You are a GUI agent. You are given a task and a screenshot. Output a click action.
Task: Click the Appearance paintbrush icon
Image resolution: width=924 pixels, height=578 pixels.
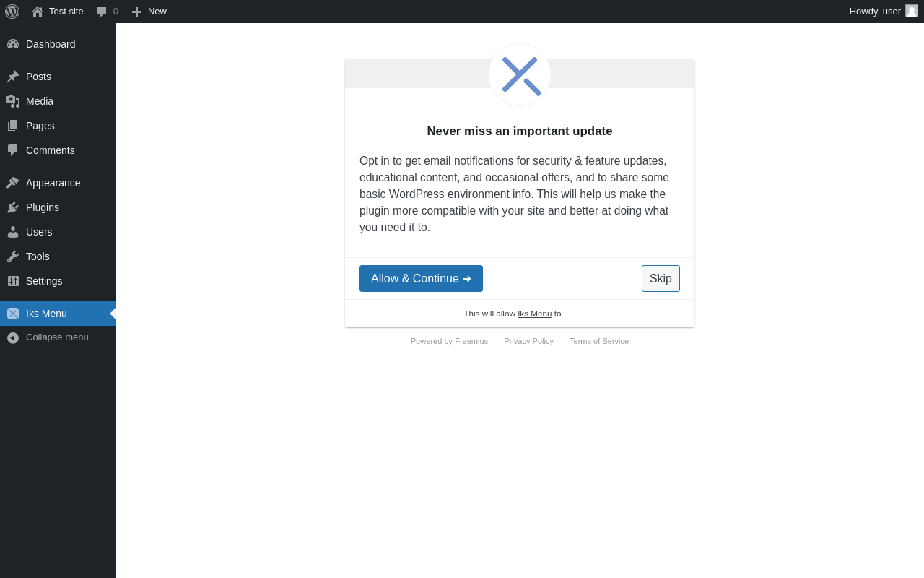tap(13, 183)
